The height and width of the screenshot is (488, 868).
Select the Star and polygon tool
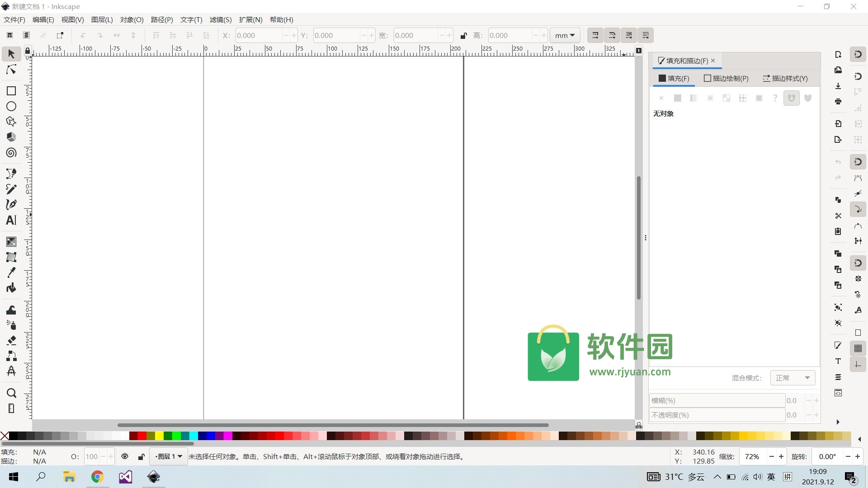click(x=11, y=122)
